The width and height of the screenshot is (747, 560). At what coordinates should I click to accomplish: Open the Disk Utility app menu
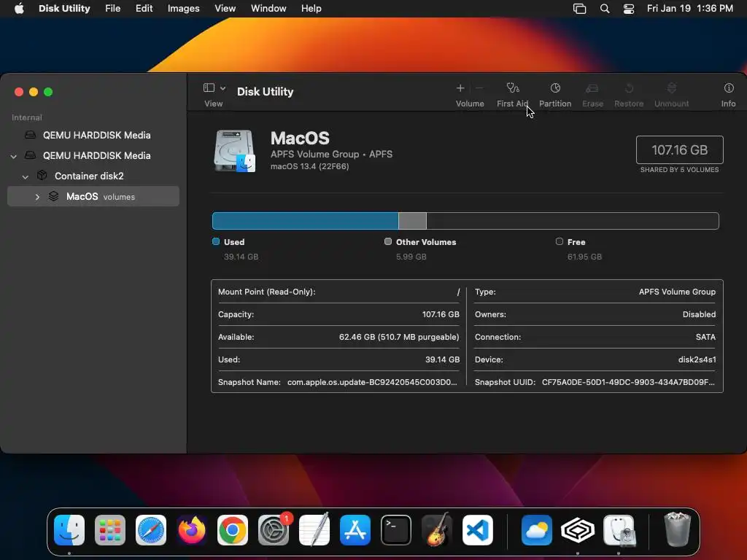(64, 9)
